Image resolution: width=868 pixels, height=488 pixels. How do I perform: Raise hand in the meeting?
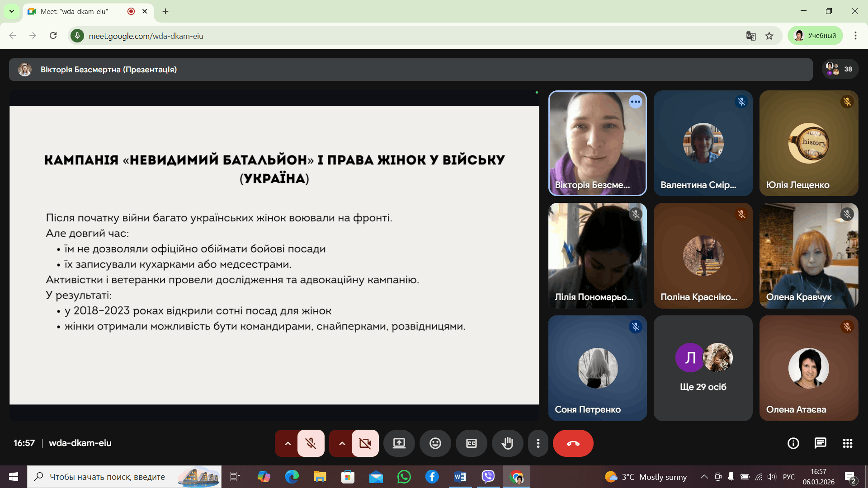pyautogui.click(x=507, y=443)
